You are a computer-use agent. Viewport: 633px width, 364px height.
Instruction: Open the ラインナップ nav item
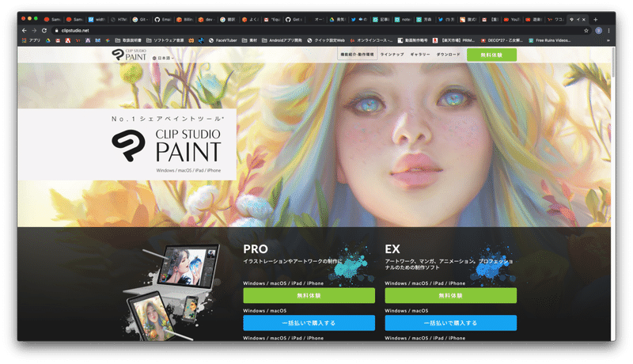[392, 54]
